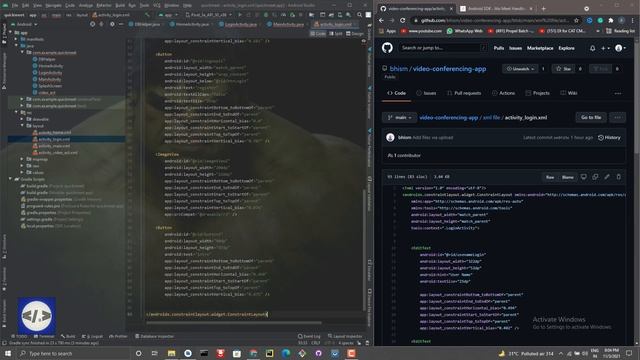The image size is (640, 360).
Task: Open Layout Inspector tool window
Action: (x=345, y=336)
